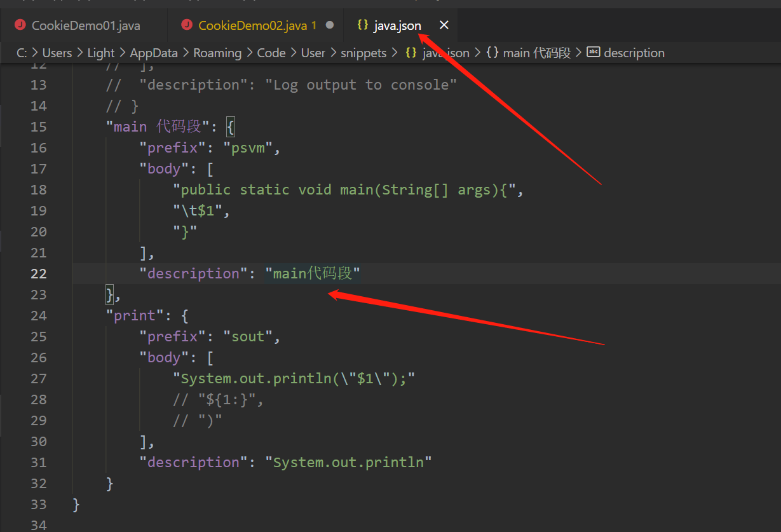Click the commented "${1:}" line

(218, 399)
